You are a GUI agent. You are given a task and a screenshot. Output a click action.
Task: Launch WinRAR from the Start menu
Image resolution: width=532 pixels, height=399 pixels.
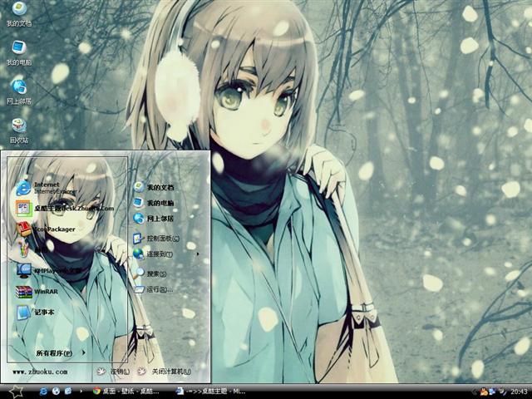37,292
